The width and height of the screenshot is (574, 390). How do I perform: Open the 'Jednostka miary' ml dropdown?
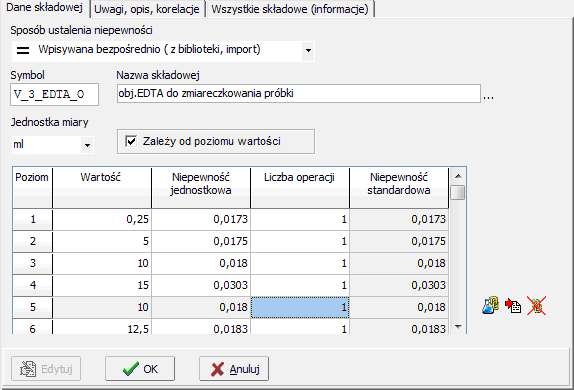click(87, 145)
